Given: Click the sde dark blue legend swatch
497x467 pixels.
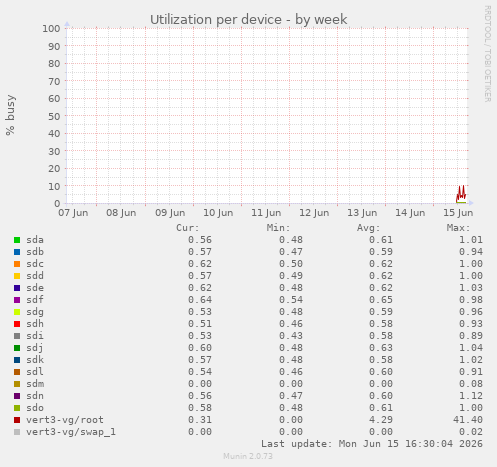Looking at the screenshot, I should click(x=17, y=288).
